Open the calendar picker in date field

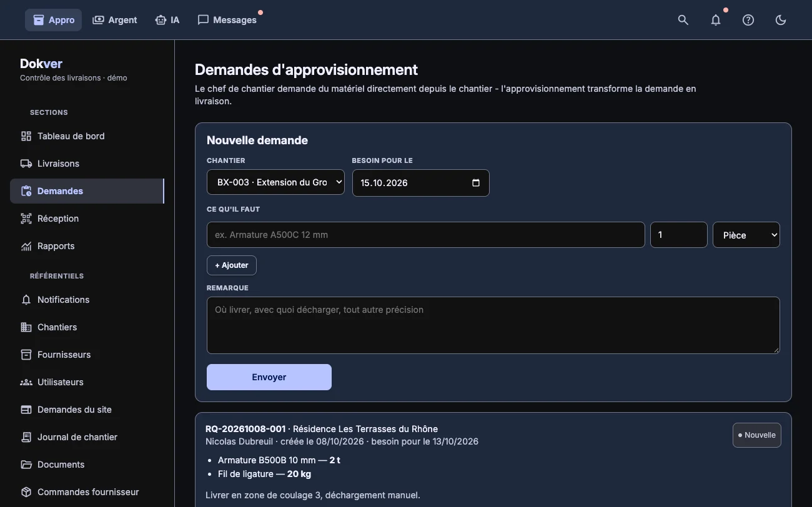pyautogui.click(x=476, y=183)
